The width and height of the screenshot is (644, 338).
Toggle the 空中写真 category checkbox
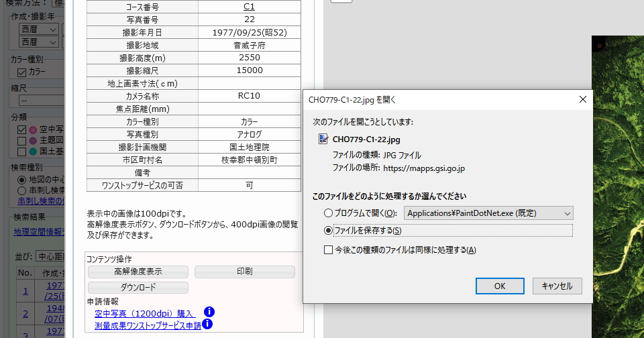[21, 130]
